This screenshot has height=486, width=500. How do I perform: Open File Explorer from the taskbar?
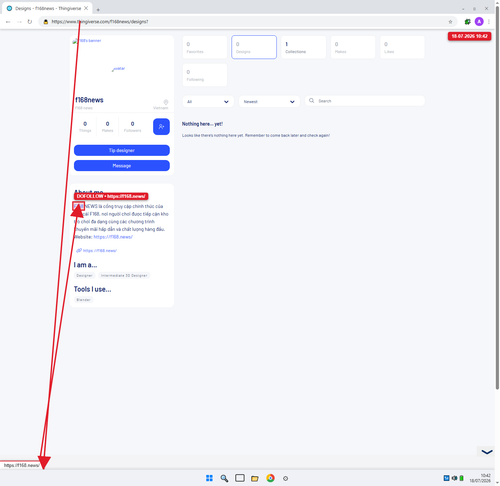[255, 478]
